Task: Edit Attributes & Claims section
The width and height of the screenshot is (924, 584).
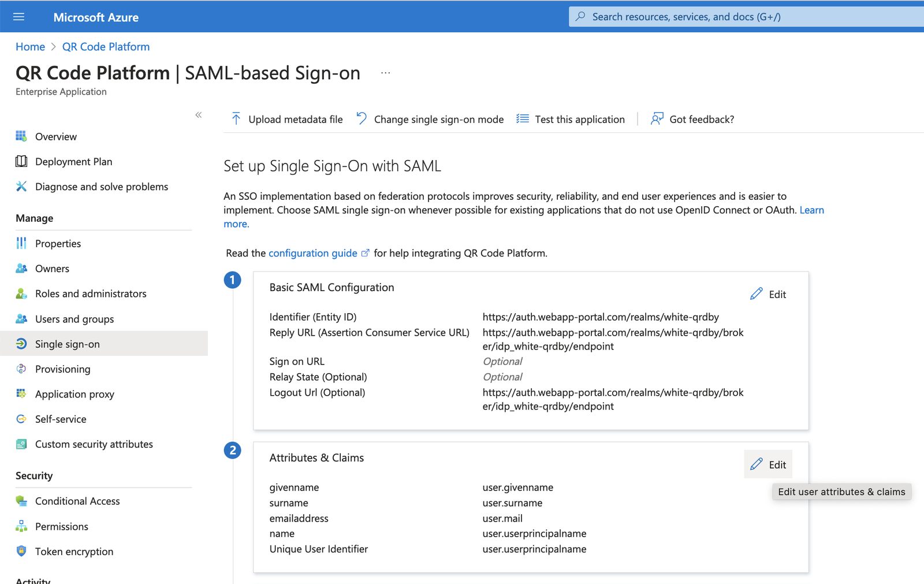Action: pos(768,464)
